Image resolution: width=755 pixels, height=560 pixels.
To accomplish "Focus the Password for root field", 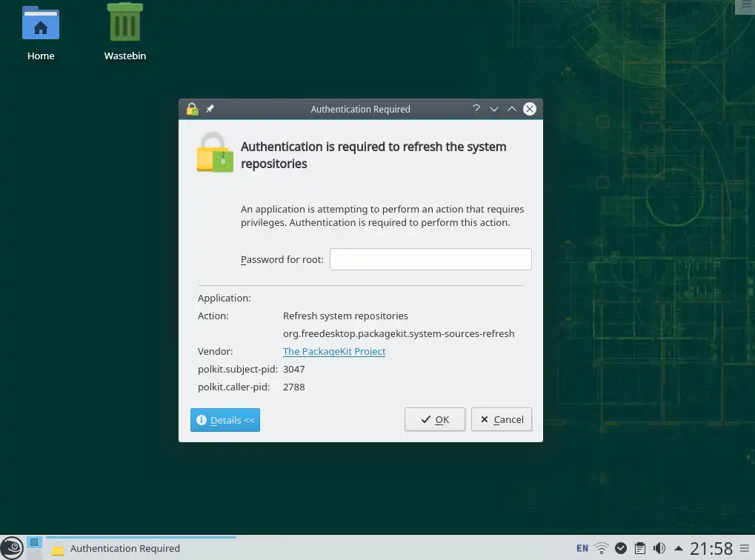I will [x=430, y=259].
